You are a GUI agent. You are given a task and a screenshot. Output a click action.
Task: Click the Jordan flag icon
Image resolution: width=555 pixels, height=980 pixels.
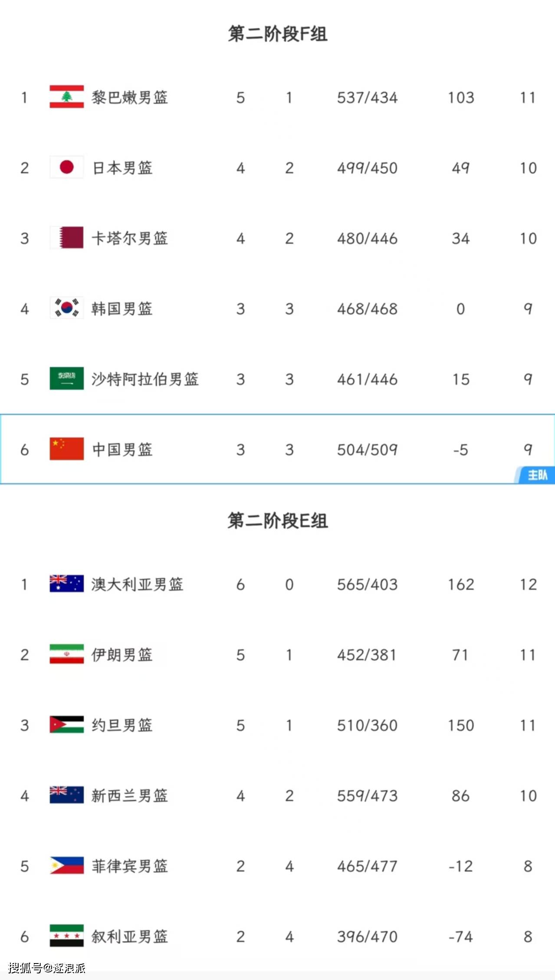[x=66, y=724]
